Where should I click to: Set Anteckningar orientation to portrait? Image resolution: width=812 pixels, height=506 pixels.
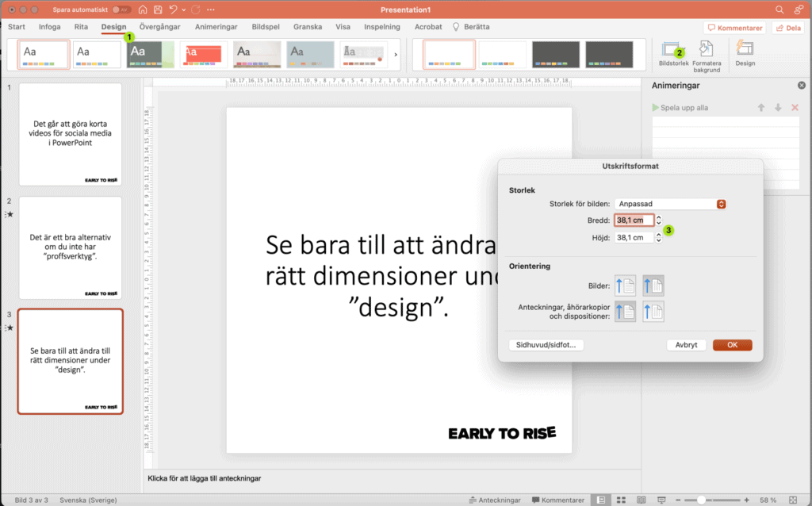click(x=625, y=311)
